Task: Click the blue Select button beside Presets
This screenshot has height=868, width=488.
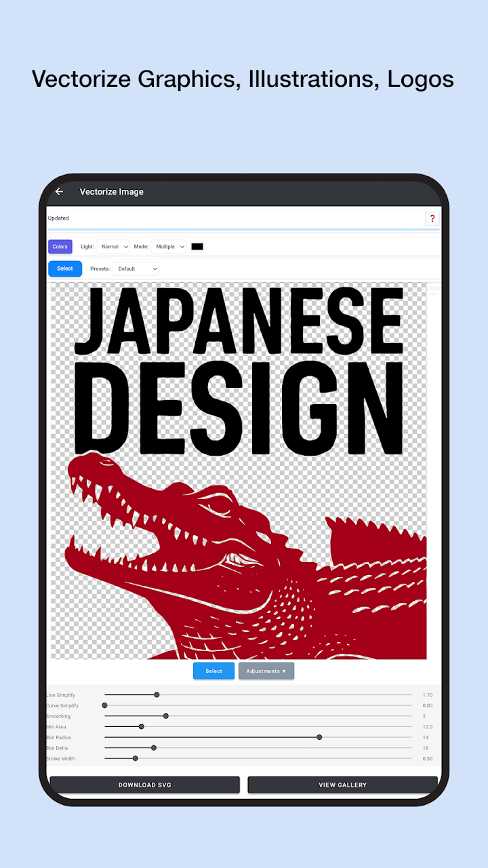Action: pos(65,269)
